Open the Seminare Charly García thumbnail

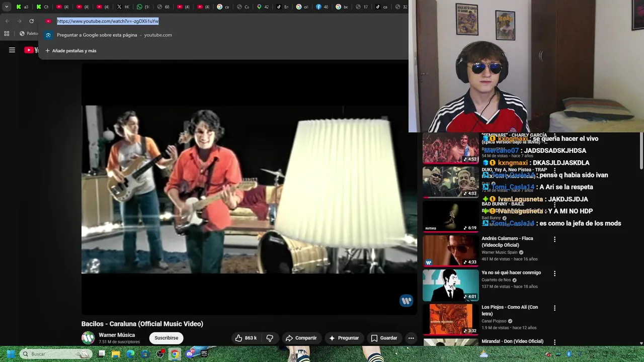pos(451,148)
